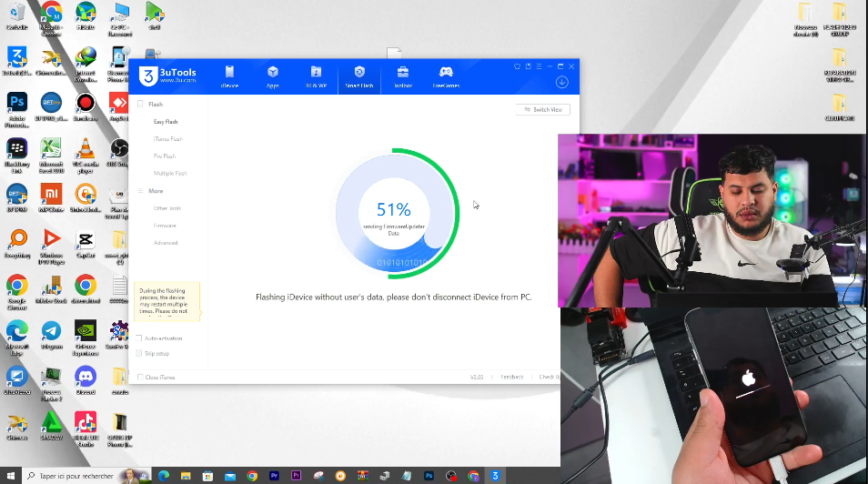This screenshot has height=484, width=868.
Task: Enable the Auto-activation checkbox
Action: (139, 338)
